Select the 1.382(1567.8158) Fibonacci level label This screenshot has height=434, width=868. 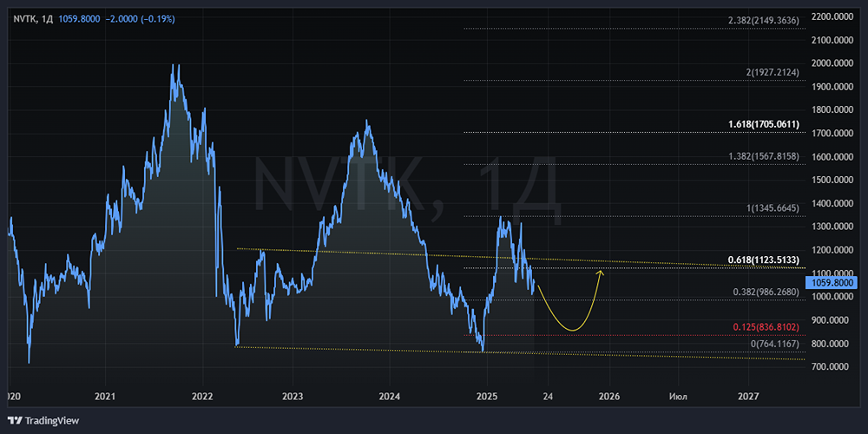click(x=764, y=156)
